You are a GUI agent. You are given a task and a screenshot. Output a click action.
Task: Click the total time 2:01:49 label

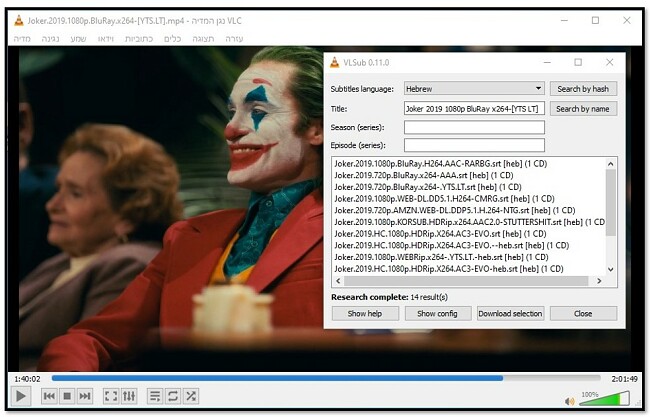pos(624,379)
